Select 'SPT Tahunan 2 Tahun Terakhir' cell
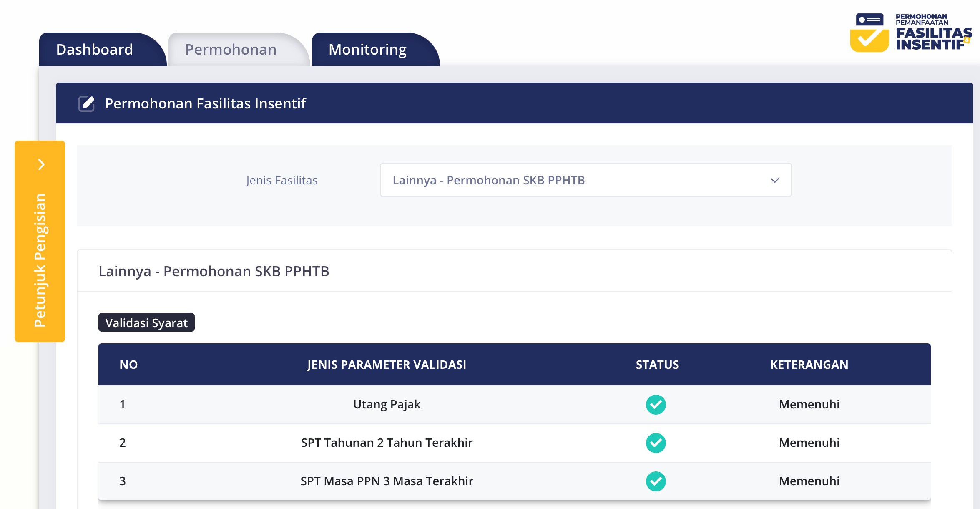This screenshot has height=509, width=980. click(x=387, y=443)
